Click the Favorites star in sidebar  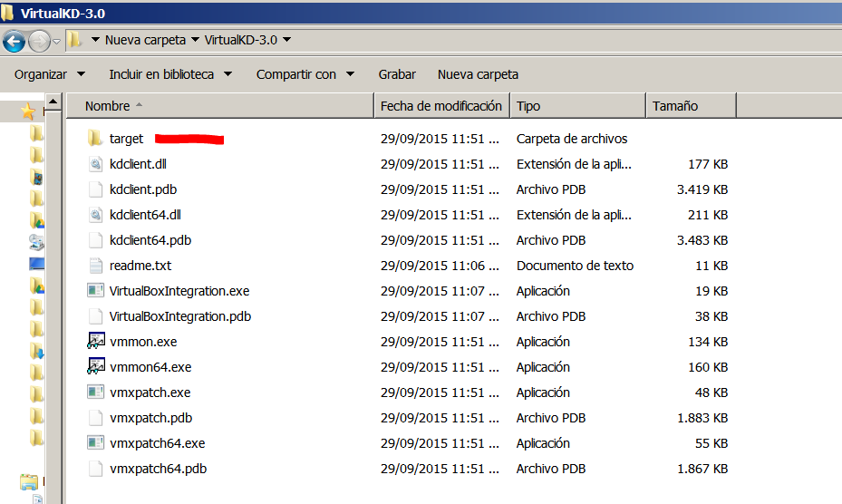click(x=28, y=111)
